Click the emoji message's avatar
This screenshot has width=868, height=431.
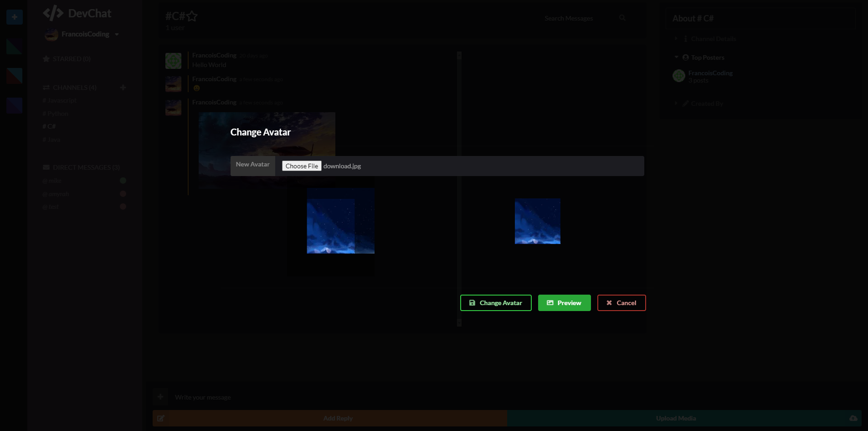(x=173, y=84)
